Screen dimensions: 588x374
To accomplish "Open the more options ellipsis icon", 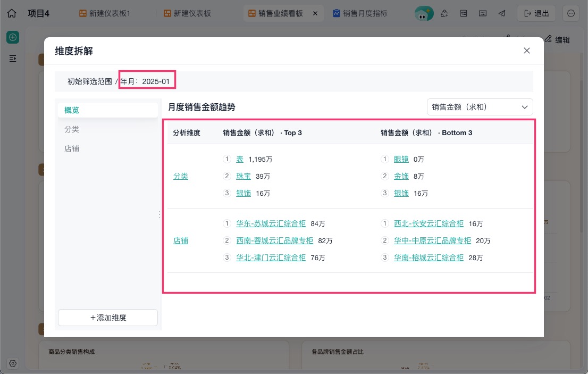I will point(571,13).
